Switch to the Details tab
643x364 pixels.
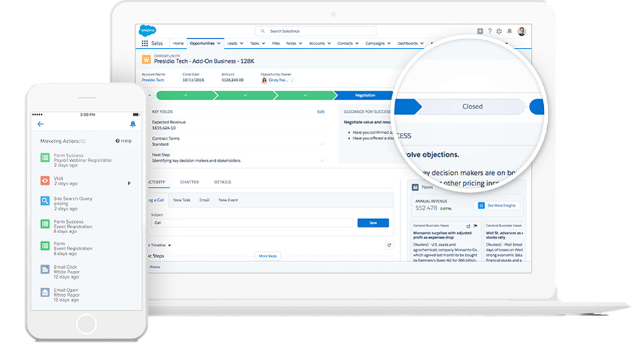tap(222, 182)
